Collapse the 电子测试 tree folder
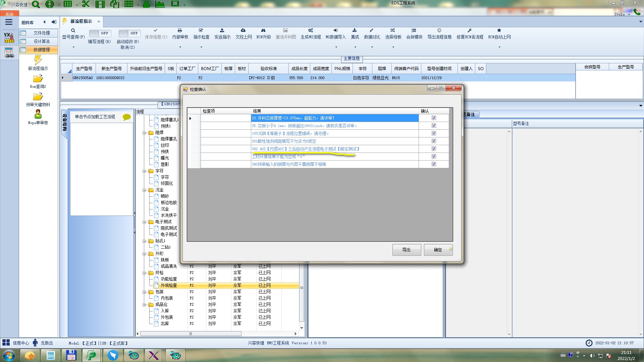 pyautogui.click(x=144, y=222)
